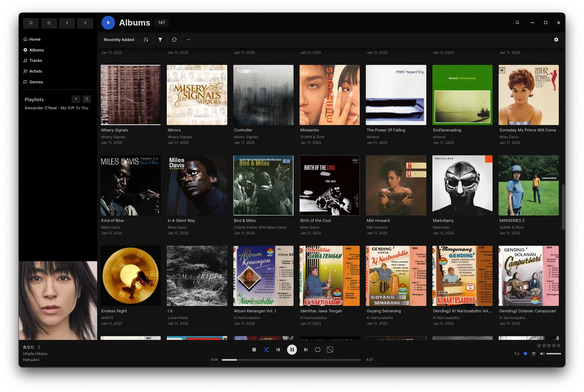Viewport: 584px width, 392px height.
Task: Click the MAETA artist name
Action: [x=107, y=318]
